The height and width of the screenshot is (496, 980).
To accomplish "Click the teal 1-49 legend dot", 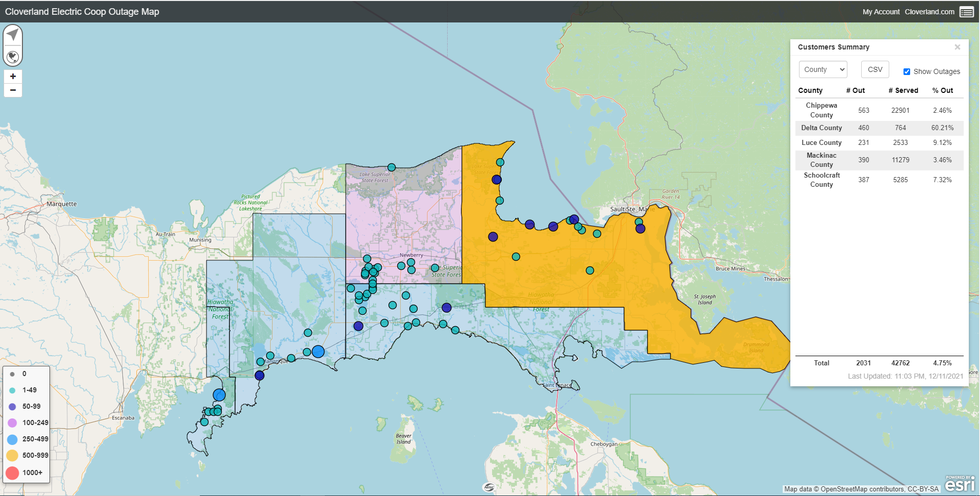I will pyautogui.click(x=12, y=390).
